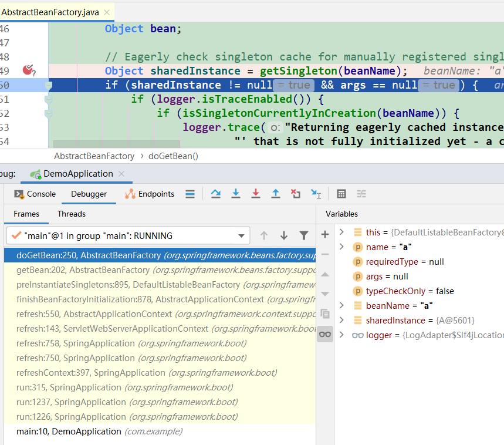Image resolution: width=504 pixels, height=445 pixels.
Task: Expand the 'this' variable node
Action: [x=341, y=232]
